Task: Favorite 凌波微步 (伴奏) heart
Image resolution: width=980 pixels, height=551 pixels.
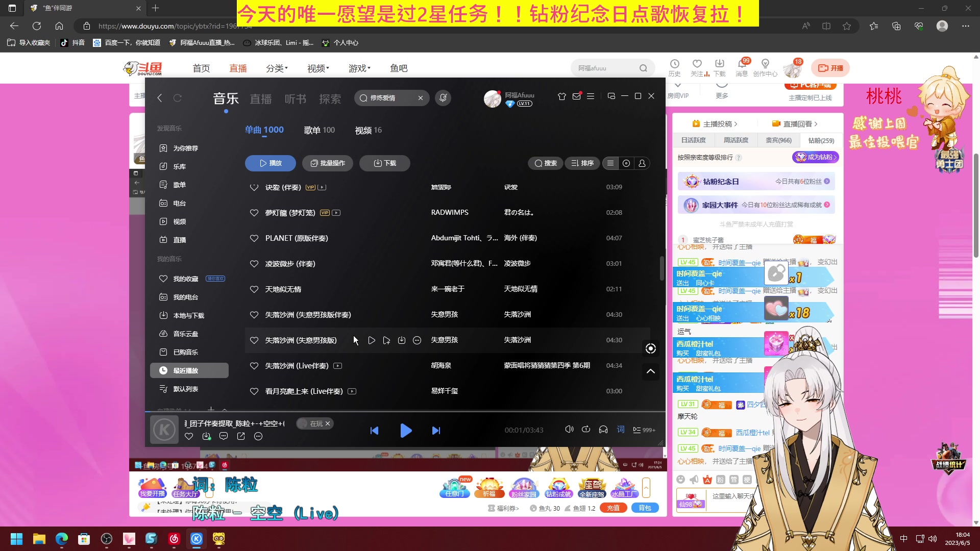Action: click(254, 264)
